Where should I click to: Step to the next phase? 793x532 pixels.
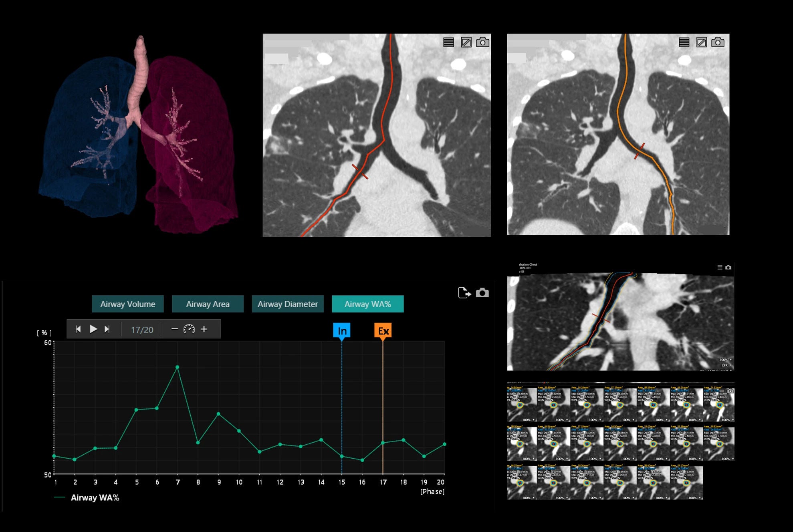[107, 329]
